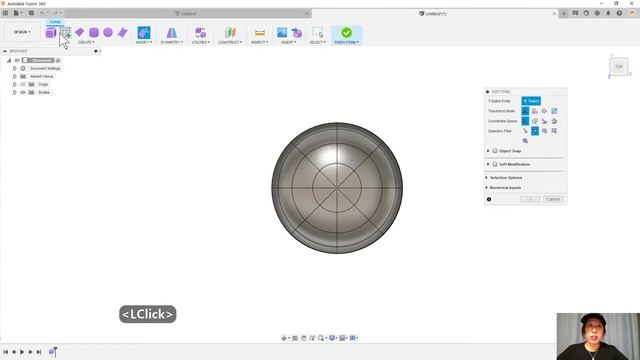
Task: Open the Inspect menu dropdown
Action: point(260,42)
